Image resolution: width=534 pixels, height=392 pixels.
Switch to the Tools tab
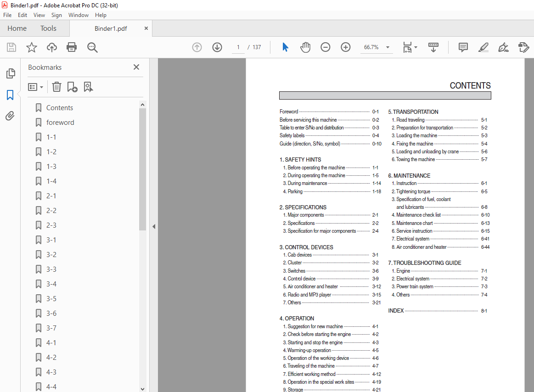pyautogui.click(x=48, y=28)
